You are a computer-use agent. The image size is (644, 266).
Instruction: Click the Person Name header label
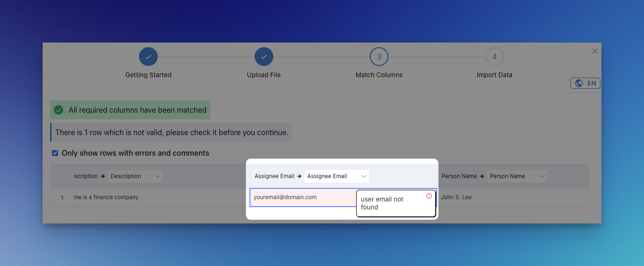tap(459, 176)
